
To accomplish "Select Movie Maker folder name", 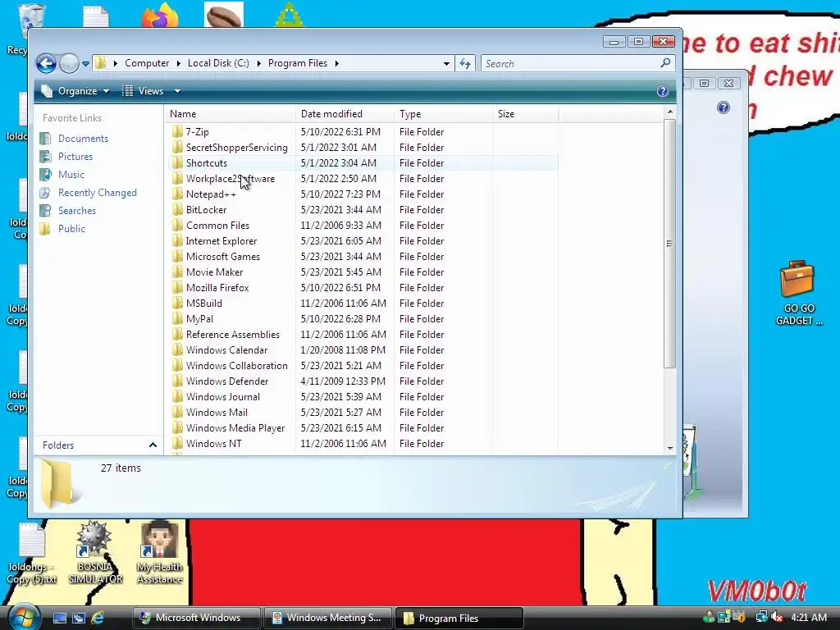I will (214, 272).
